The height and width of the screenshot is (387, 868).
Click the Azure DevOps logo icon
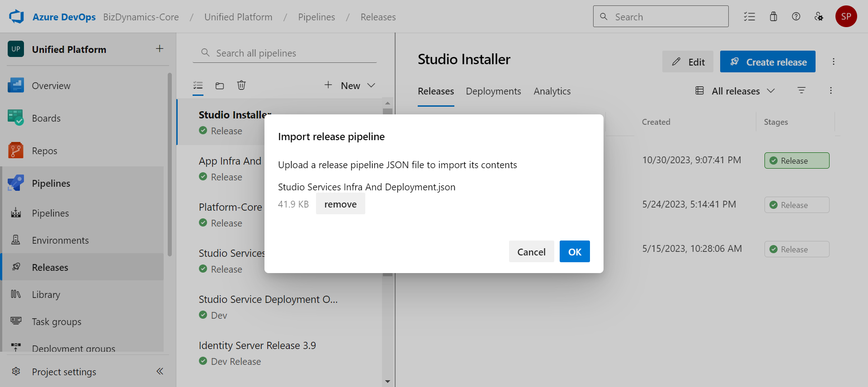pos(16,17)
